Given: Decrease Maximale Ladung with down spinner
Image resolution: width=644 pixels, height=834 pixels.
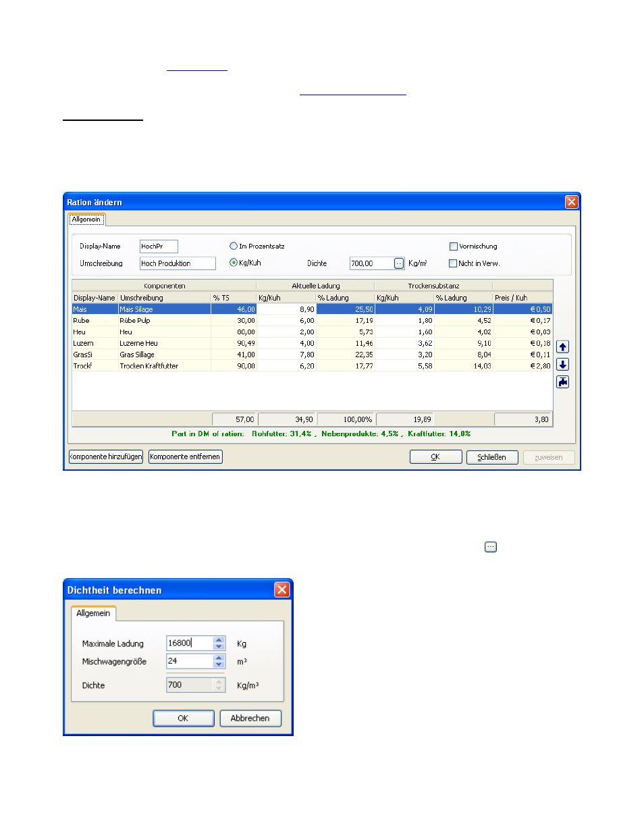Looking at the screenshot, I should [x=219, y=646].
